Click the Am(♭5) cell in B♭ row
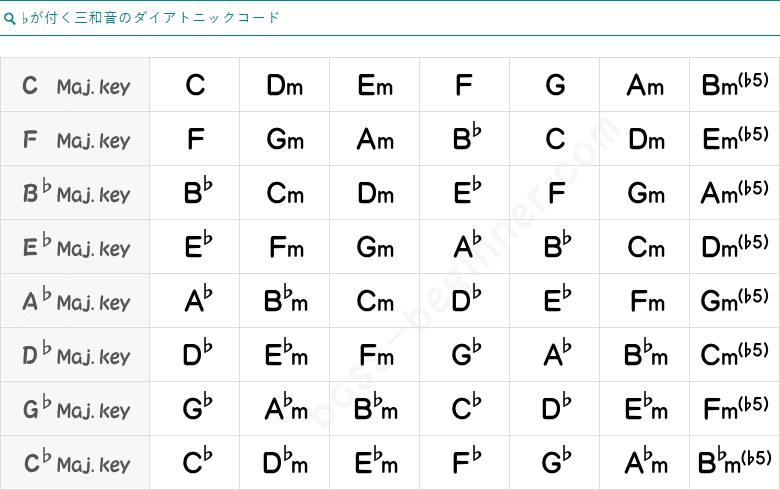Viewport: 780px width, 490px height. coord(735,193)
